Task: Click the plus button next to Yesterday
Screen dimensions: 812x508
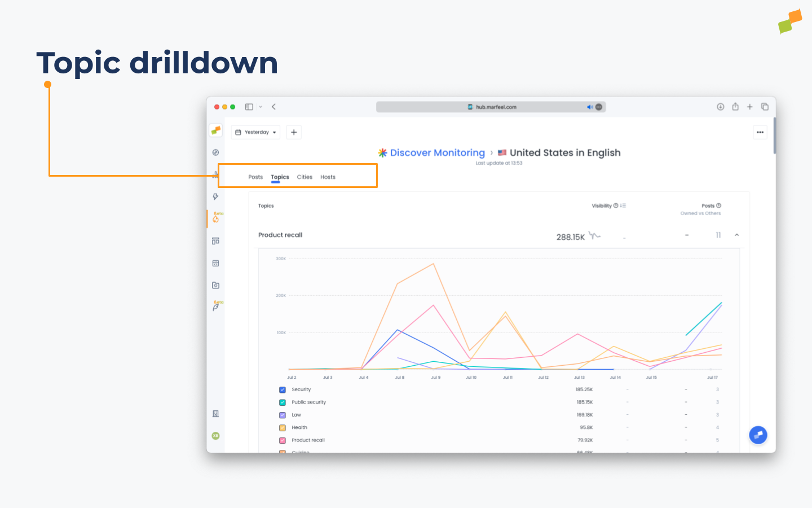Action: click(x=294, y=132)
